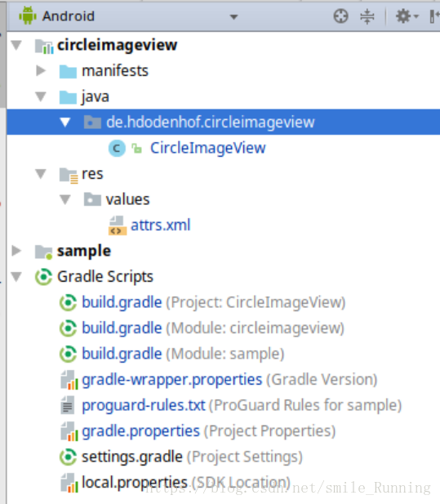Expand the manifests folder

tap(41, 71)
